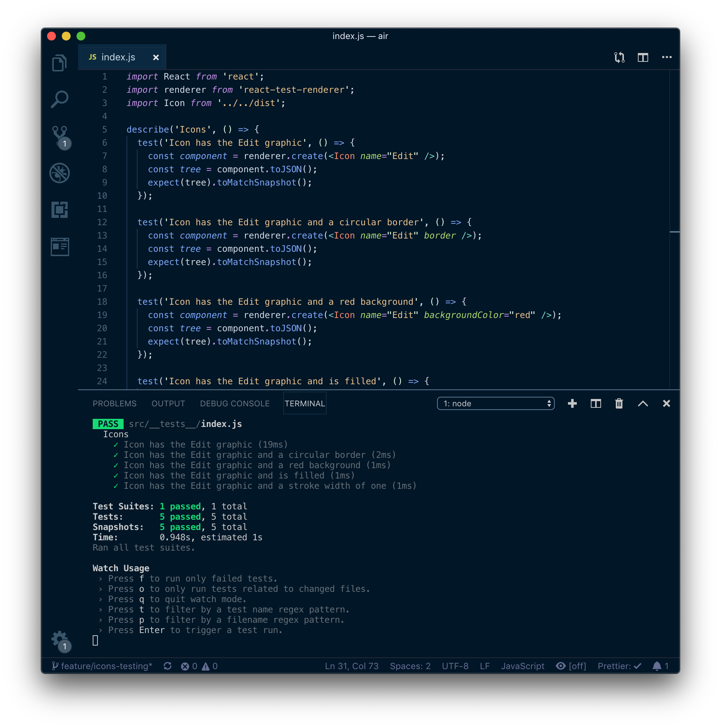The width and height of the screenshot is (721, 728).
Task: Click 'describe' on line 5
Action: (x=148, y=129)
